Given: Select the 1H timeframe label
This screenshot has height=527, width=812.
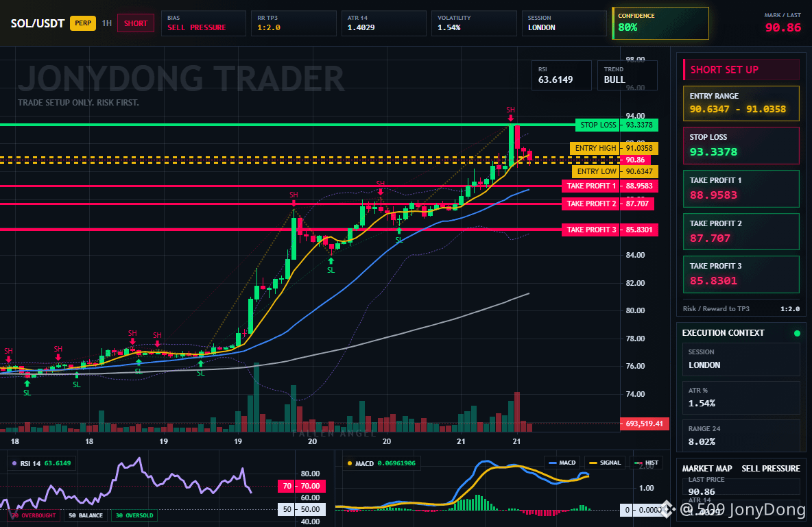Looking at the screenshot, I should coord(107,23).
